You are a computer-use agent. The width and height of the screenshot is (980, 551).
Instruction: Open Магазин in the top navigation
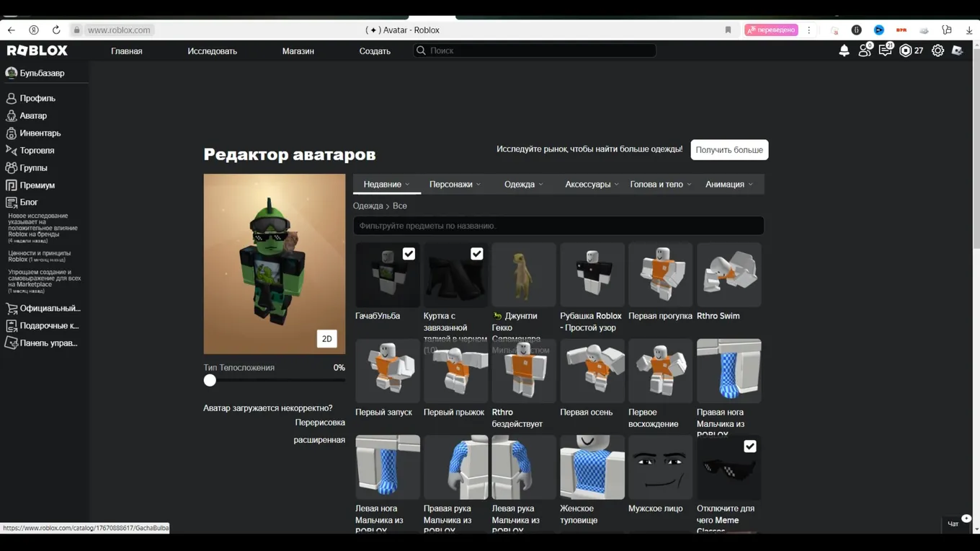coord(298,51)
